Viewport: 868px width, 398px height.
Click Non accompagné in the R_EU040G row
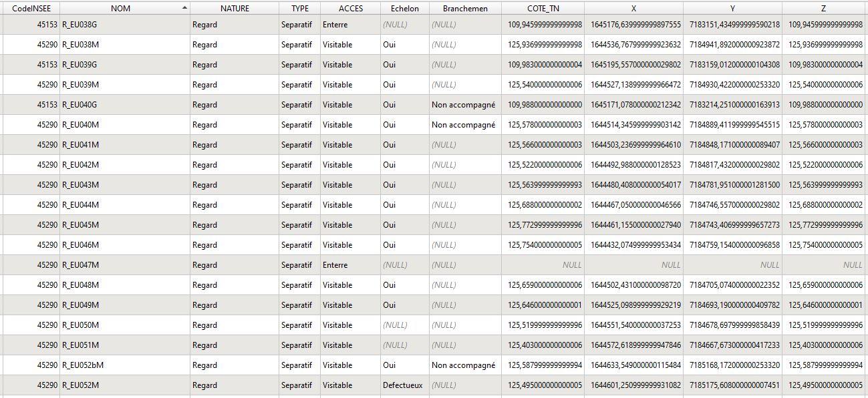pos(464,105)
